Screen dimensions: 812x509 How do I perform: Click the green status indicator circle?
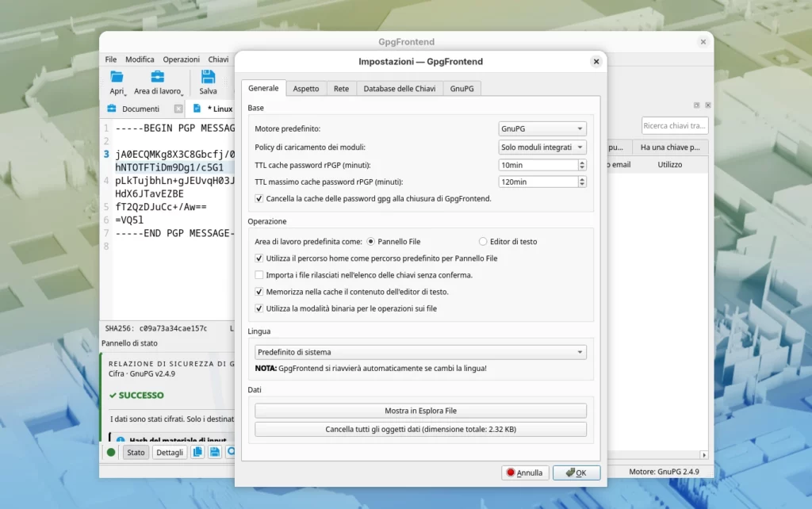click(x=111, y=452)
